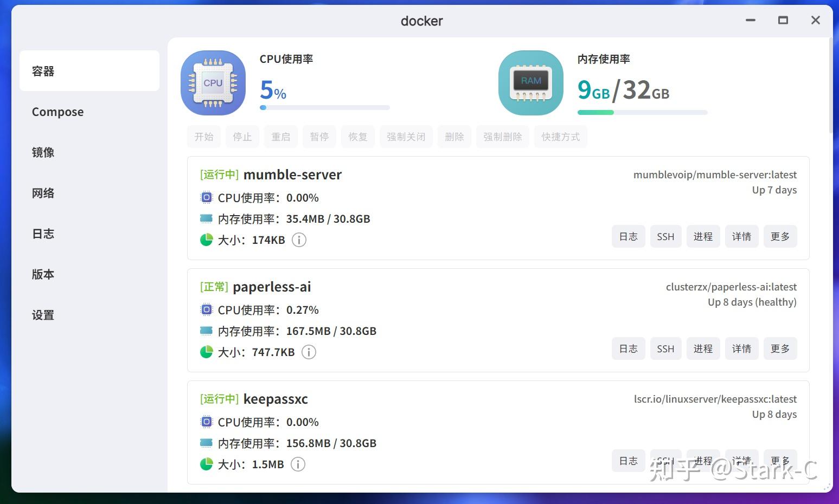Open size info tooltip for mumble-server
Image resolution: width=839 pixels, height=504 pixels.
(299, 240)
